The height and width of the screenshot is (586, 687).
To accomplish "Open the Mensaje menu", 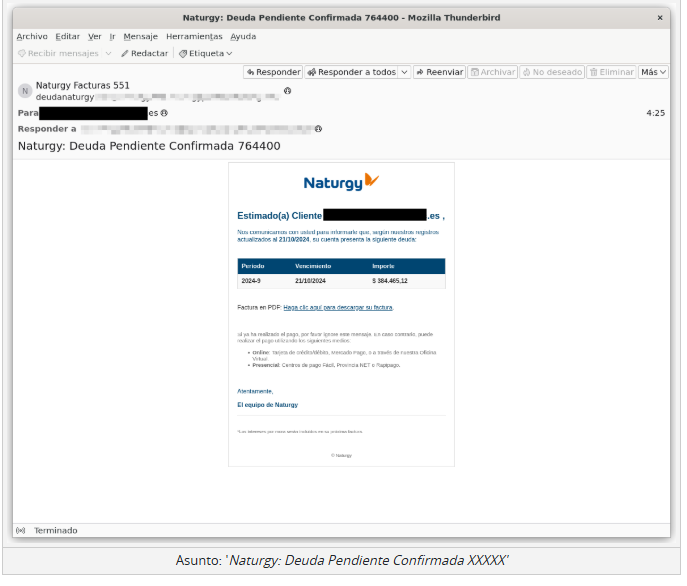I will click(x=141, y=37).
